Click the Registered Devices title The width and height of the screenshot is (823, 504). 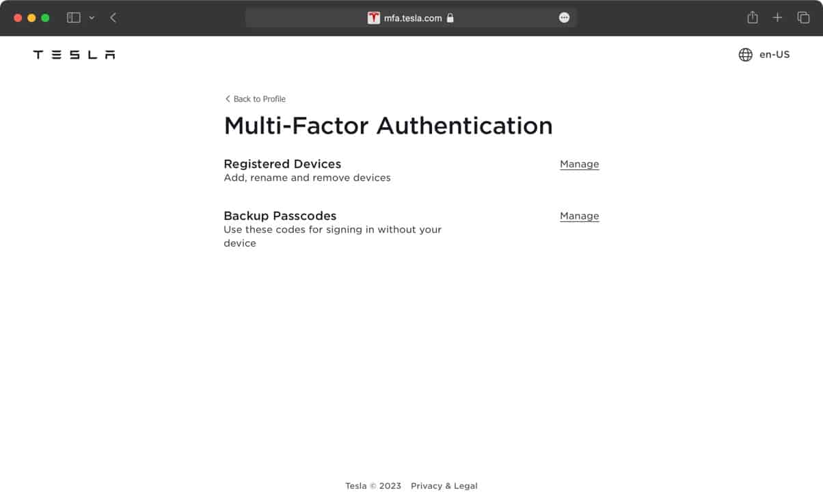point(282,164)
